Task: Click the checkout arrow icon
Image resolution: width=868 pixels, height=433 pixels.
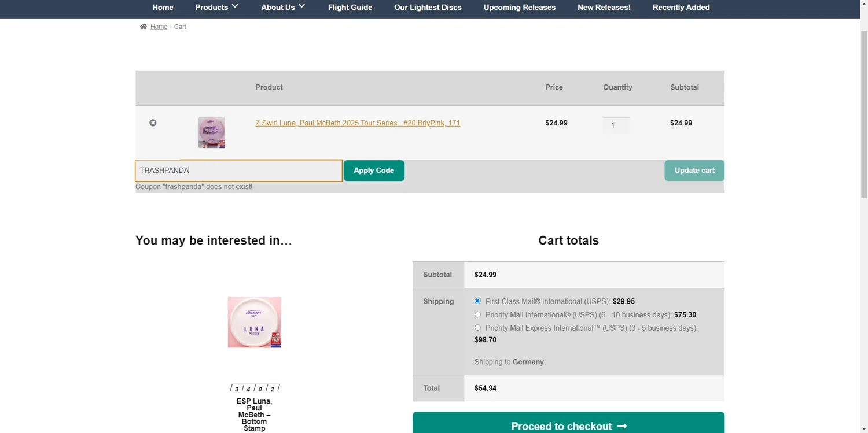Action: (x=622, y=426)
